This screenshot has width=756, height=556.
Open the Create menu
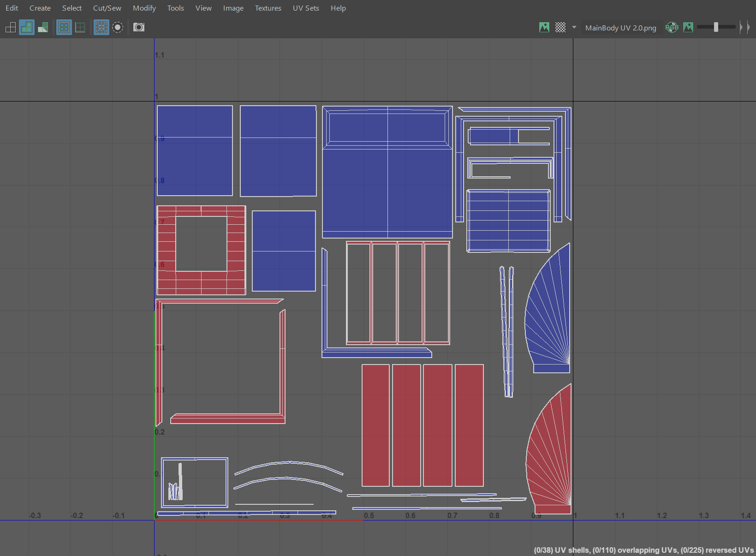(x=40, y=8)
